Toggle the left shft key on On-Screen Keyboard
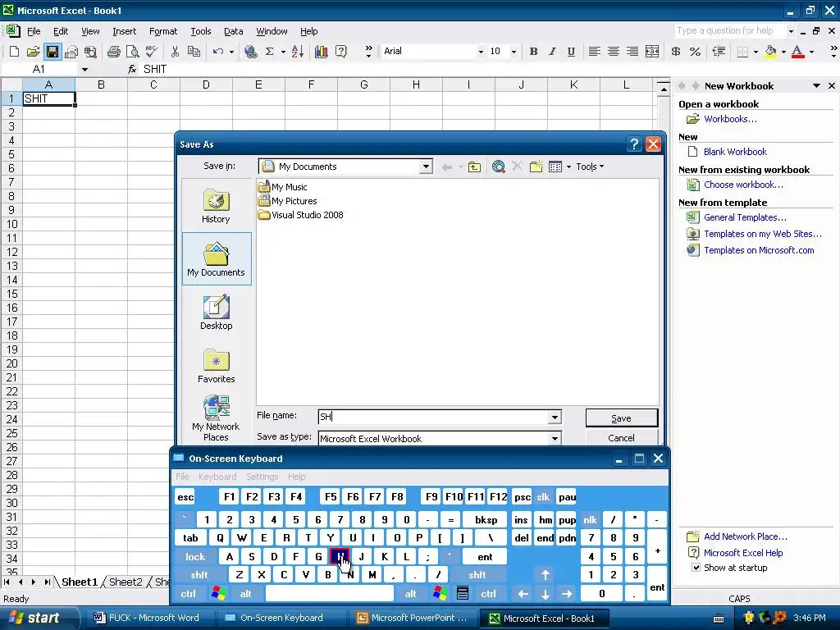Viewport: 840px width, 630px height. [x=199, y=575]
